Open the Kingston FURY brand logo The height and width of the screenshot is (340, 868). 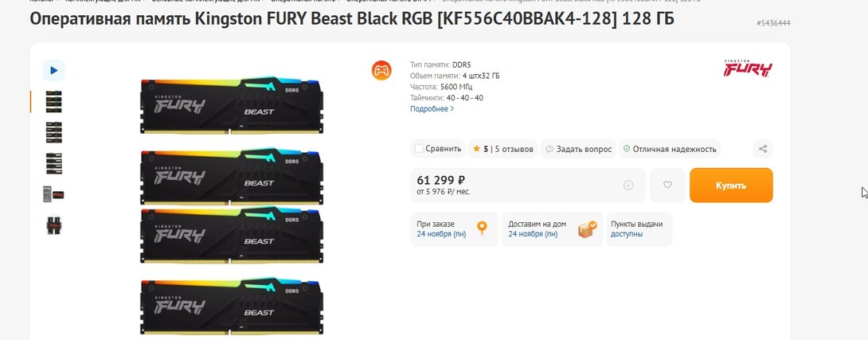pyautogui.click(x=747, y=68)
